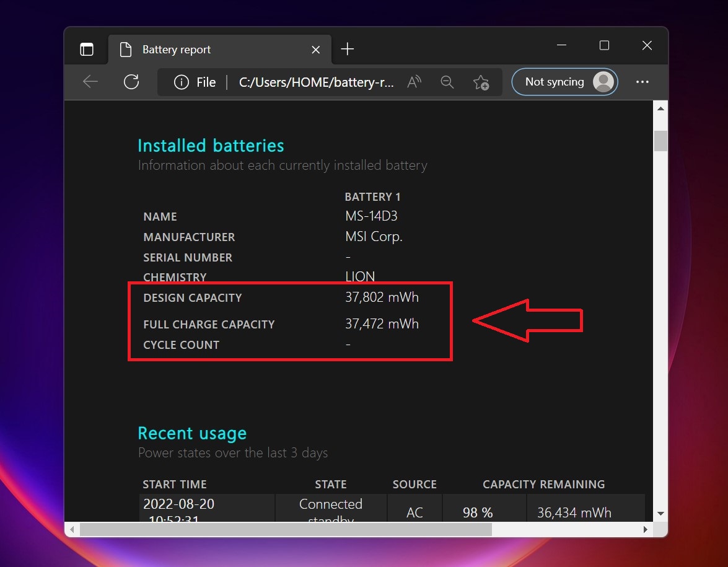Click the Installed batteries heading
The height and width of the screenshot is (567, 728).
tap(211, 146)
